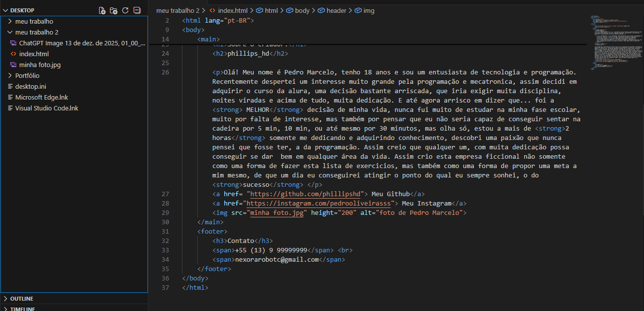The height and width of the screenshot is (311, 644).
Task: Click the minimap code overview
Action: point(615,44)
